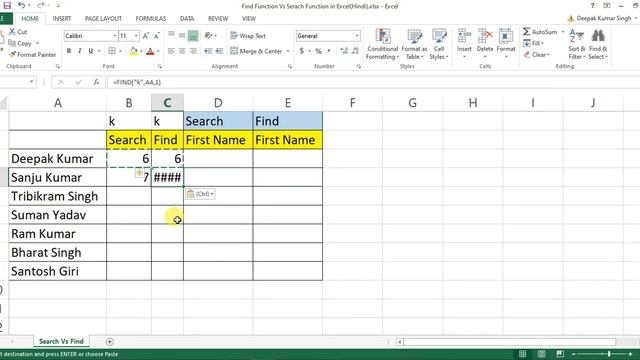Click Merge & Center
The image size is (640, 360).
(256, 51)
